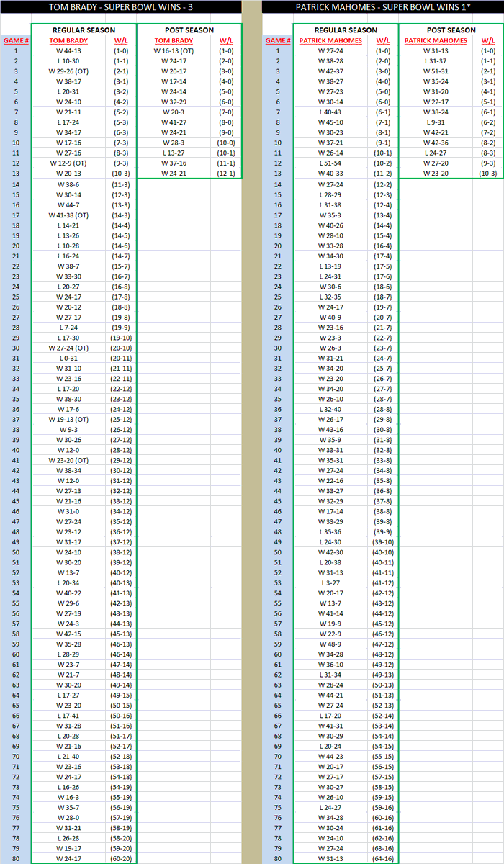Click Mahomes' 'W 48-9' score cell

(330, 644)
